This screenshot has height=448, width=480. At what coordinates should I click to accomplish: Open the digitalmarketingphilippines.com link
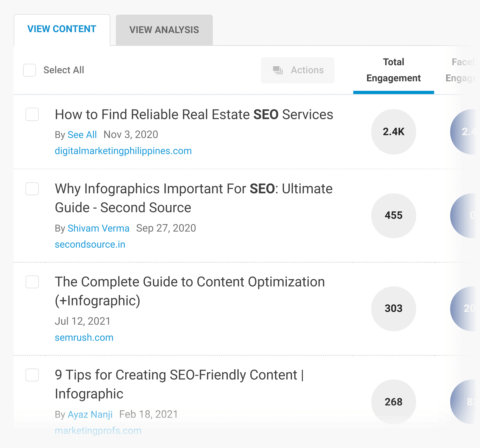point(123,150)
